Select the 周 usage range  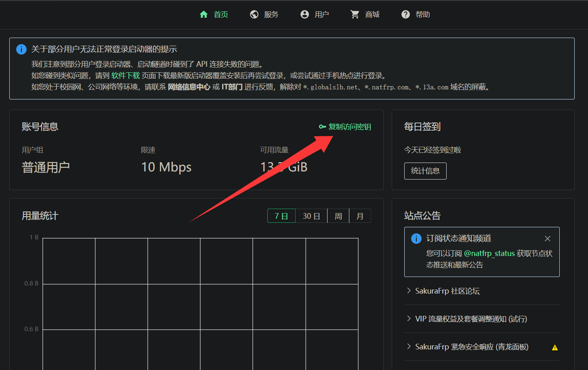click(x=338, y=216)
